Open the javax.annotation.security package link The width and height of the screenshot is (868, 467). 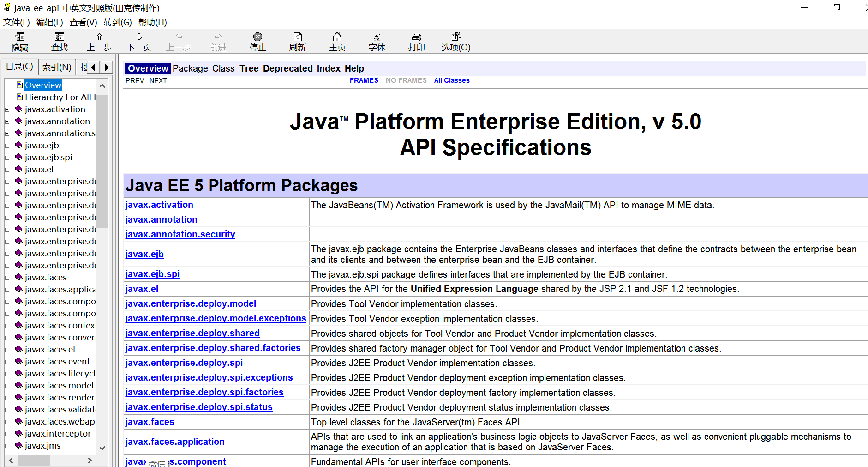pos(180,234)
